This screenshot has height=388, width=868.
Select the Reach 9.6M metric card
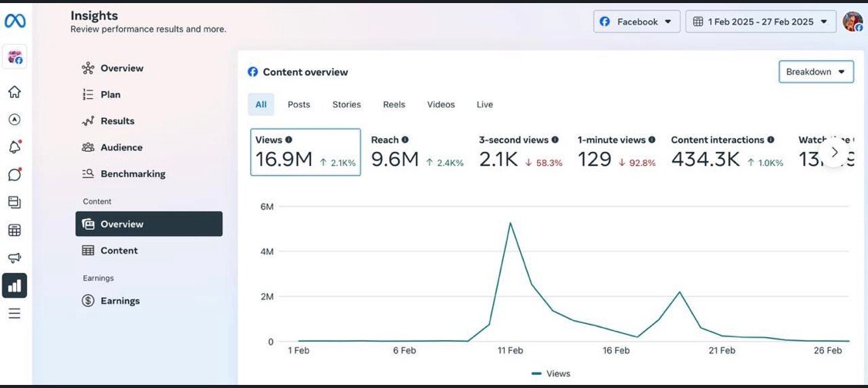tap(417, 152)
